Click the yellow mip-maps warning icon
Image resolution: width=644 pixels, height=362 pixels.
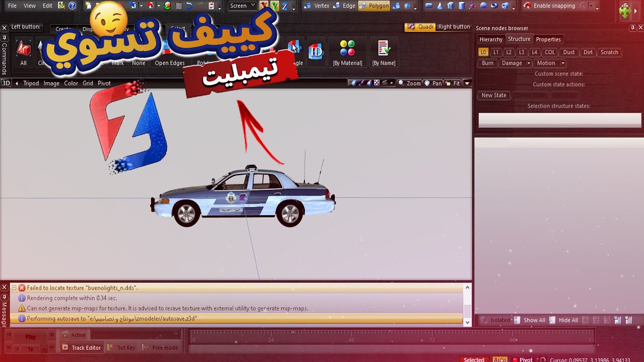22,308
